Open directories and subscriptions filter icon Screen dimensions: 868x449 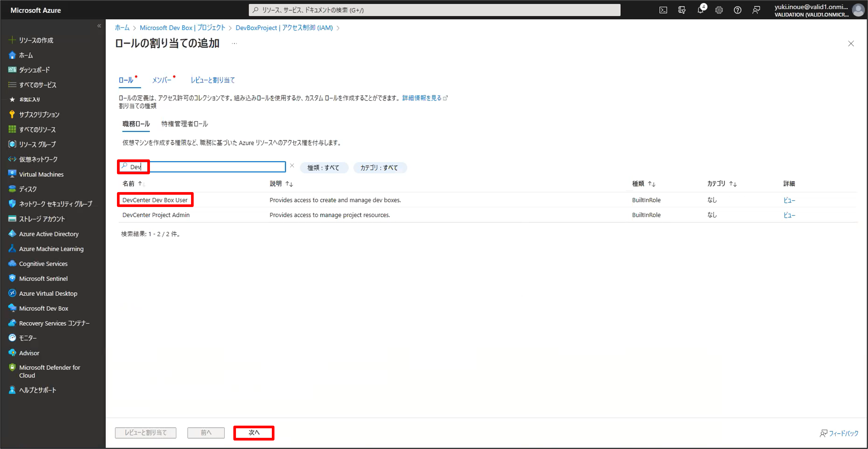682,10
